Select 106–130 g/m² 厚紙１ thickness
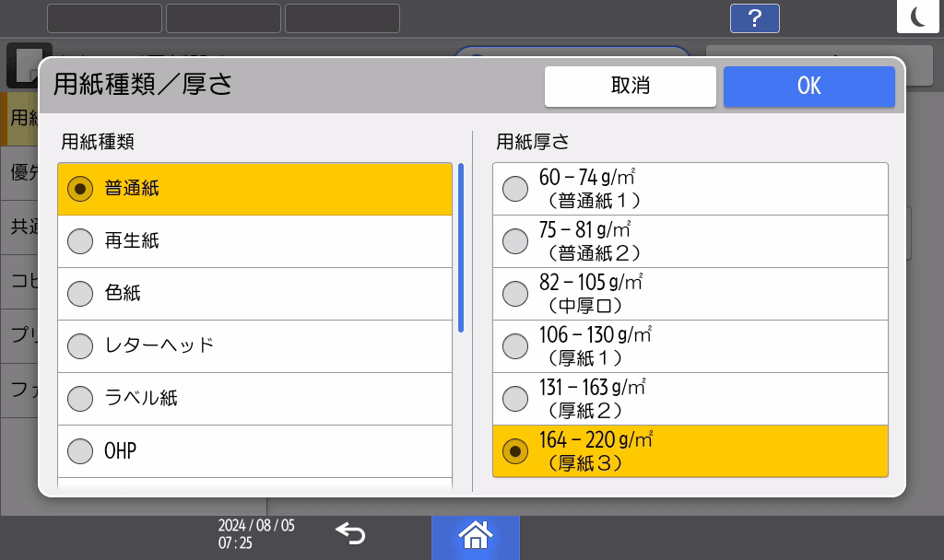The width and height of the screenshot is (944, 560). point(690,345)
